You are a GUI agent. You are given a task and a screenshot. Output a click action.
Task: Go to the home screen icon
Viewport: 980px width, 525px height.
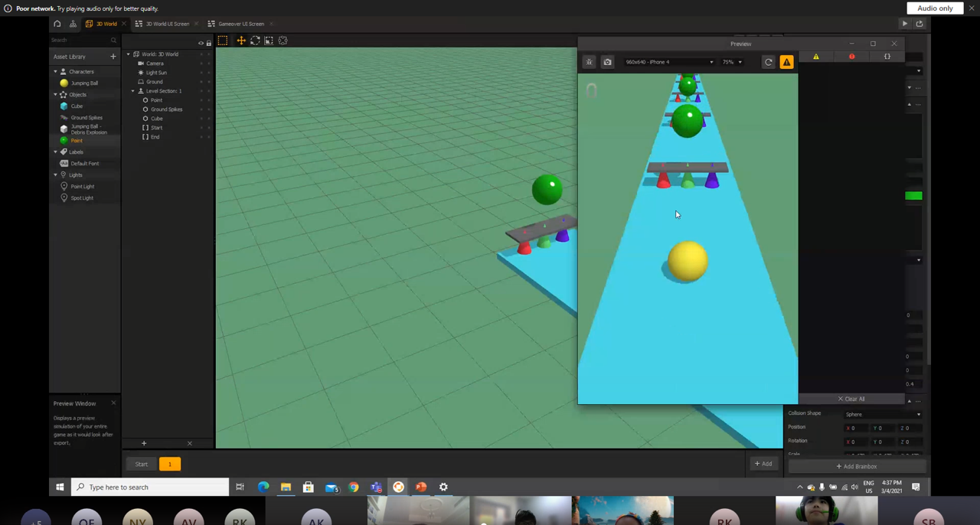[x=57, y=24]
